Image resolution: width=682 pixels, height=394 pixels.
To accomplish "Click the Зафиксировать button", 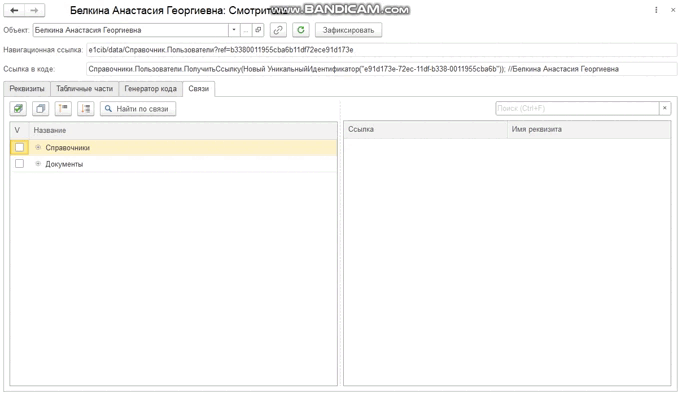I will (x=348, y=30).
